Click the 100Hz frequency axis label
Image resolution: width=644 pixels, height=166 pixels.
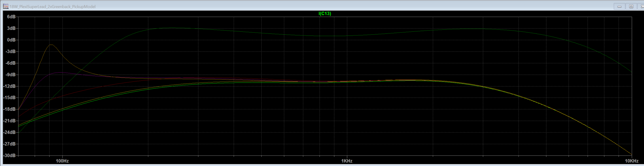[62, 161]
